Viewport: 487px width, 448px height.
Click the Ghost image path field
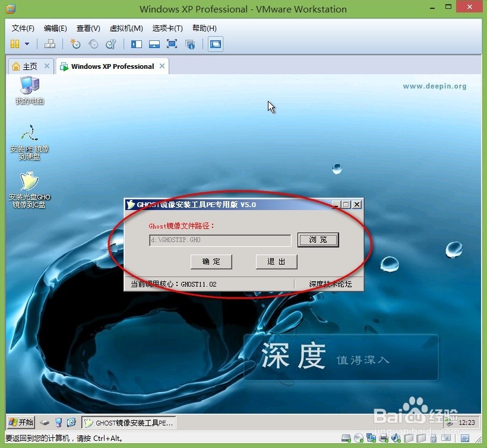220,240
